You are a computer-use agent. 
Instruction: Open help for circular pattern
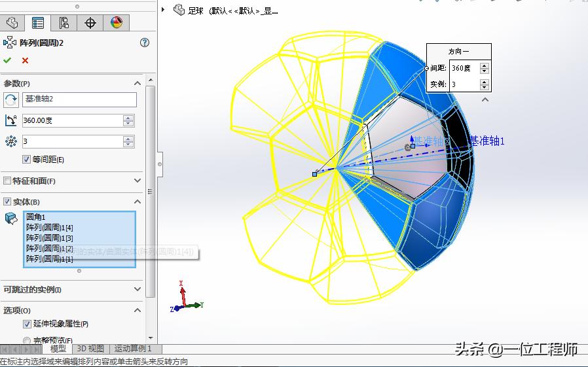145,43
